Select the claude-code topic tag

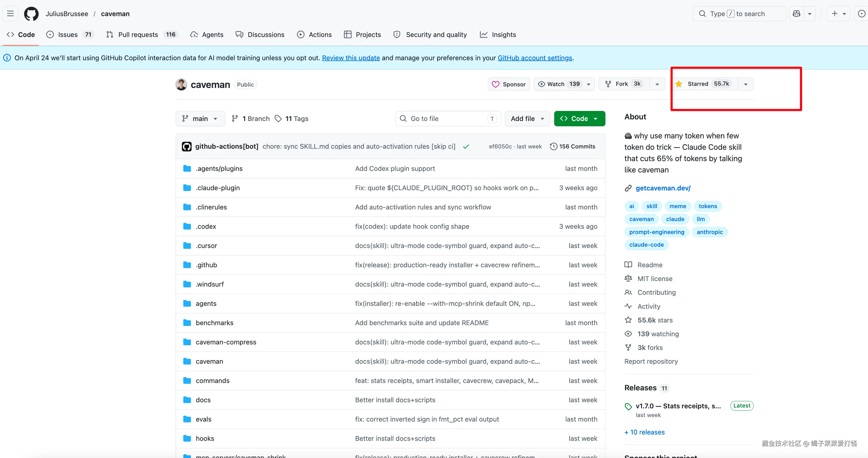tap(646, 245)
